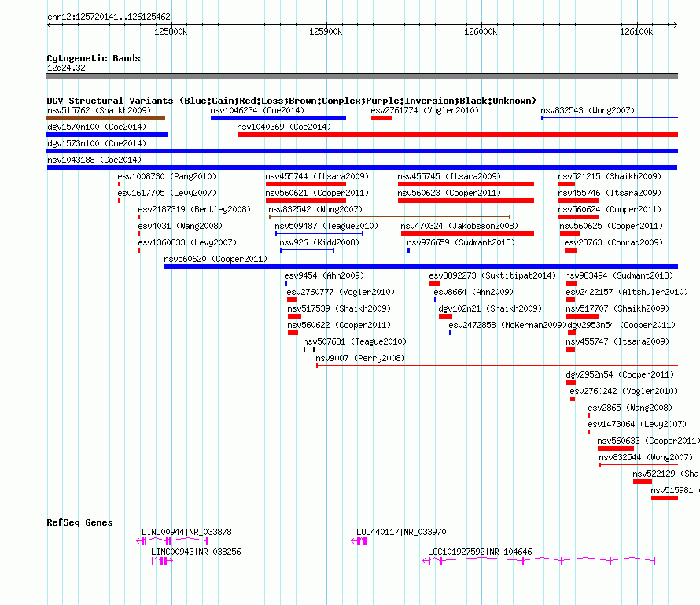The height and width of the screenshot is (605, 700).
Task: Click the esv2761774 (Vogler2010) red loss bar
Action: point(381,118)
